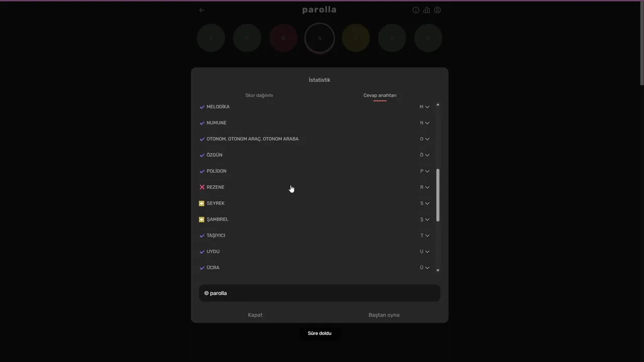This screenshot has width=644, height=362.
Task: Go back with the left arrow icon
Action: pyautogui.click(x=202, y=10)
